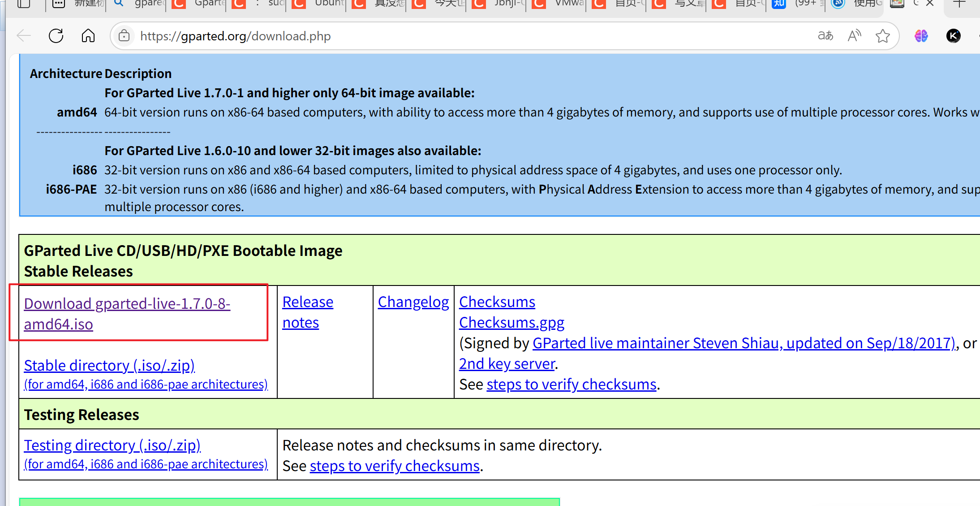
Task: Click 'Release notes and checksums in same directory' text
Action: [443, 445]
